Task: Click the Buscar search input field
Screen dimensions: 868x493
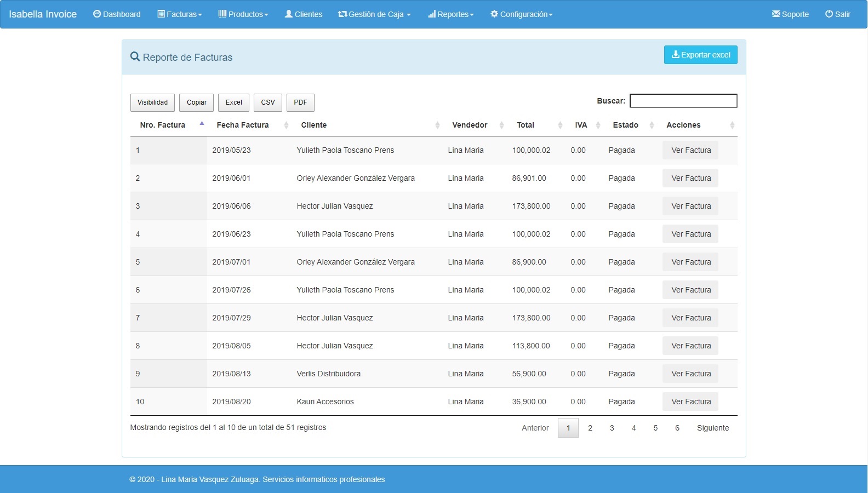Action: pyautogui.click(x=683, y=101)
